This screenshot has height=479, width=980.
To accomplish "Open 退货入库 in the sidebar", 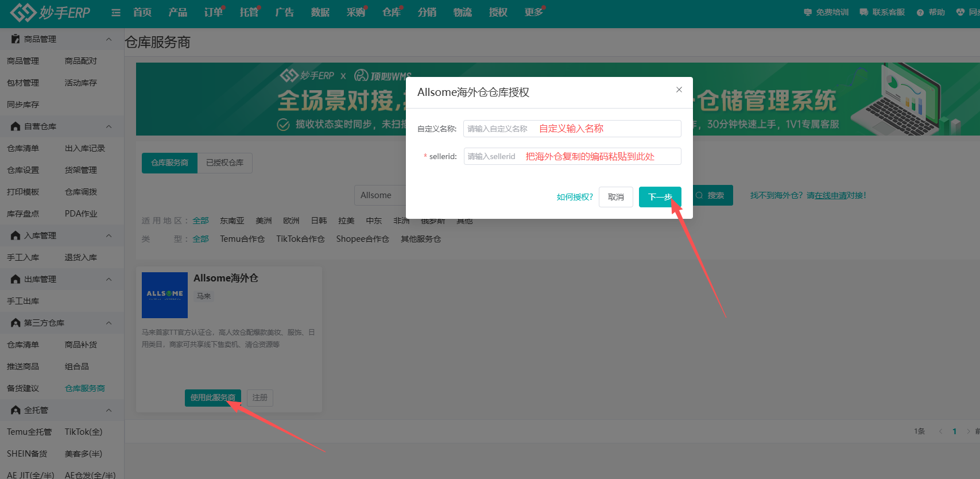I will coord(81,257).
